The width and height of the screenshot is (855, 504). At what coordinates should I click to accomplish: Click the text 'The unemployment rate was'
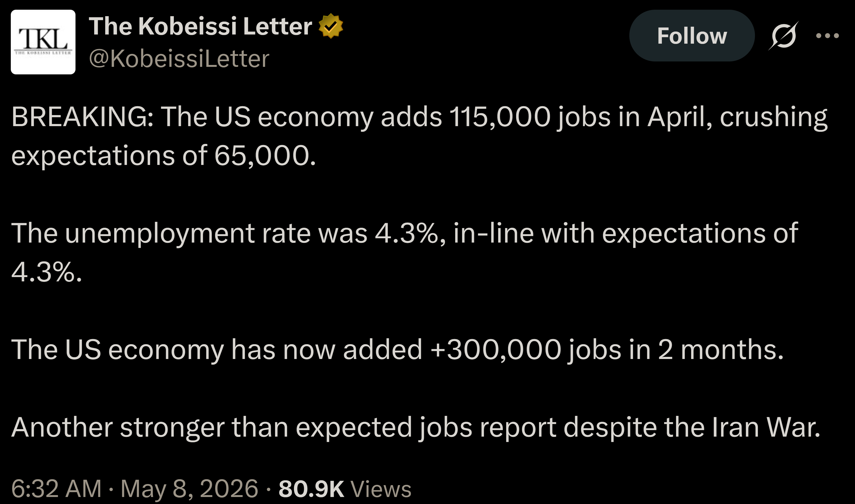tap(190, 233)
